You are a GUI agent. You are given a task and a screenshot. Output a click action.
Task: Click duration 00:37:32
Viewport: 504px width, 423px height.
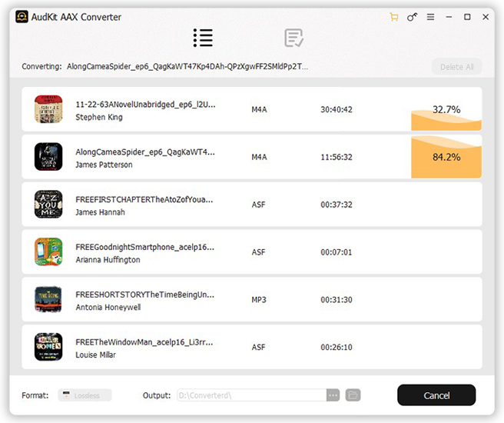pyautogui.click(x=337, y=205)
